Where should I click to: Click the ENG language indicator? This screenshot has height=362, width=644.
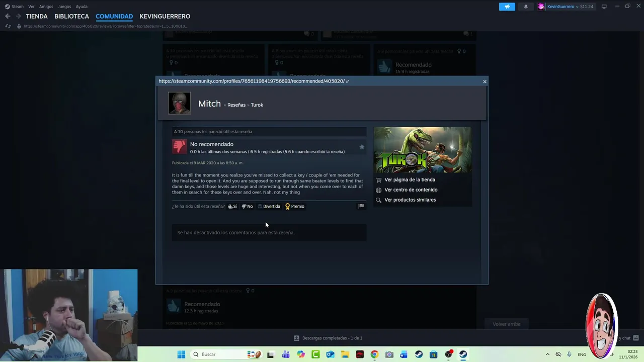point(582,354)
